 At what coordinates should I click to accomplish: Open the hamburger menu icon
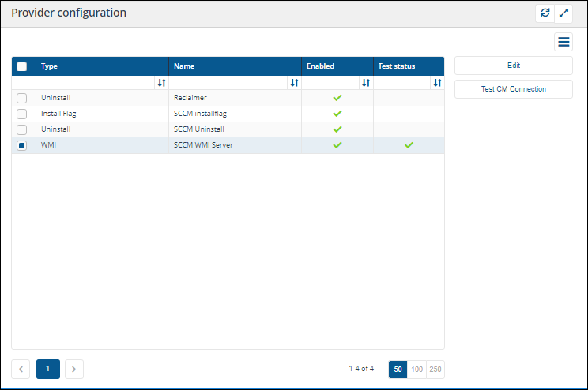click(x=563, y=42)
